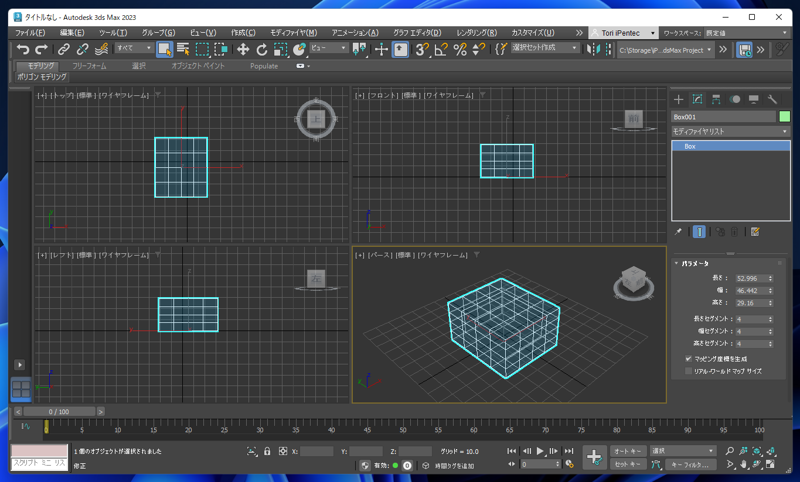Viewport: 800px width, 482px height.
Task: Open the Motion command panel tab
Action: pyautogui.click(x=735, y=99)
